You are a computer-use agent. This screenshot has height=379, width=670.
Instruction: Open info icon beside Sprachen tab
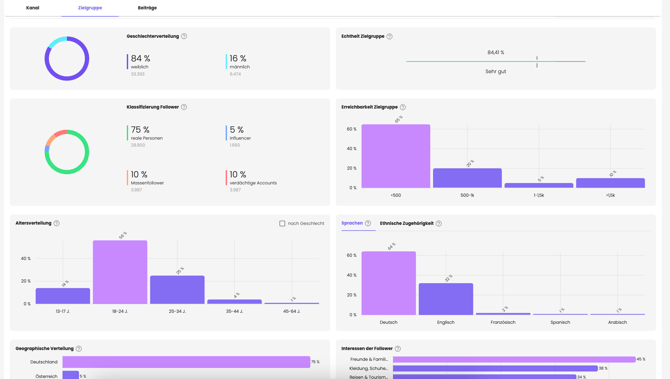coord(368,223)
